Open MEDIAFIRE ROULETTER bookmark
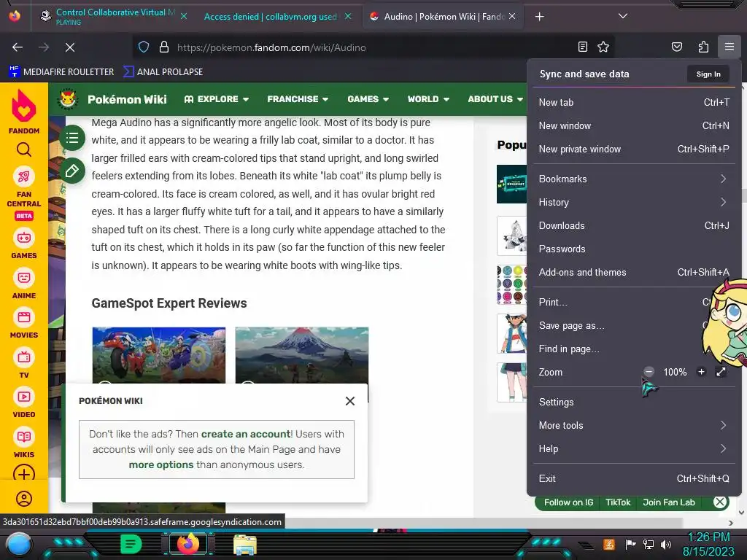The image size is (747, 560). 61,72
